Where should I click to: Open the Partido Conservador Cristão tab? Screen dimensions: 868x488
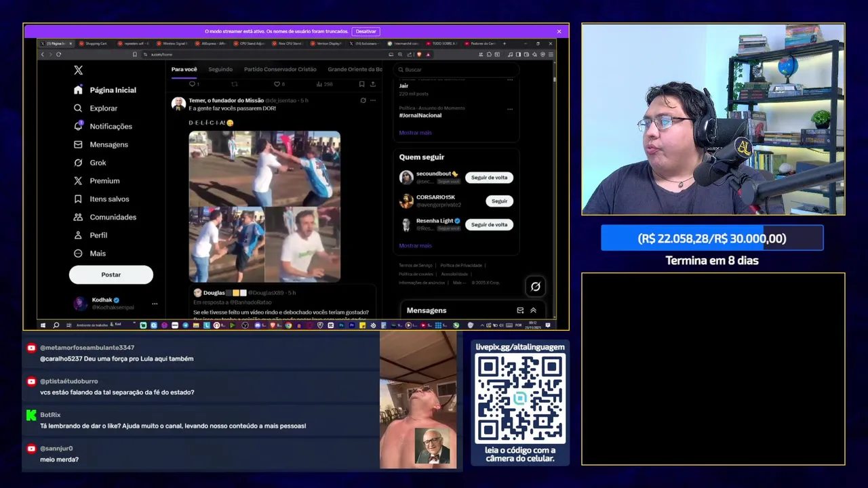[x=280, y=69]
